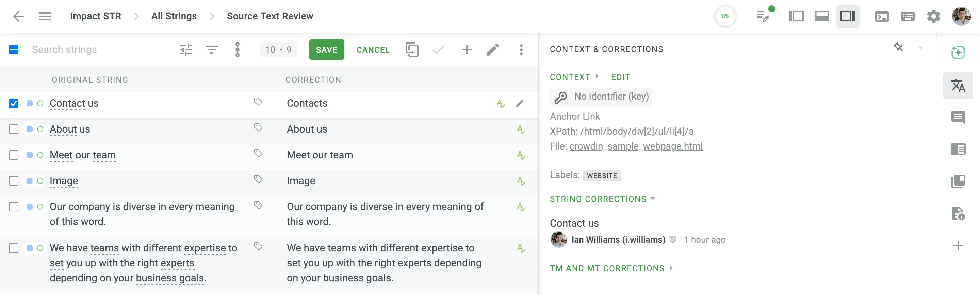Open the keyboard shortcuts icon
The height and width of the screenshot is (295, 980).
click(908, 16)
